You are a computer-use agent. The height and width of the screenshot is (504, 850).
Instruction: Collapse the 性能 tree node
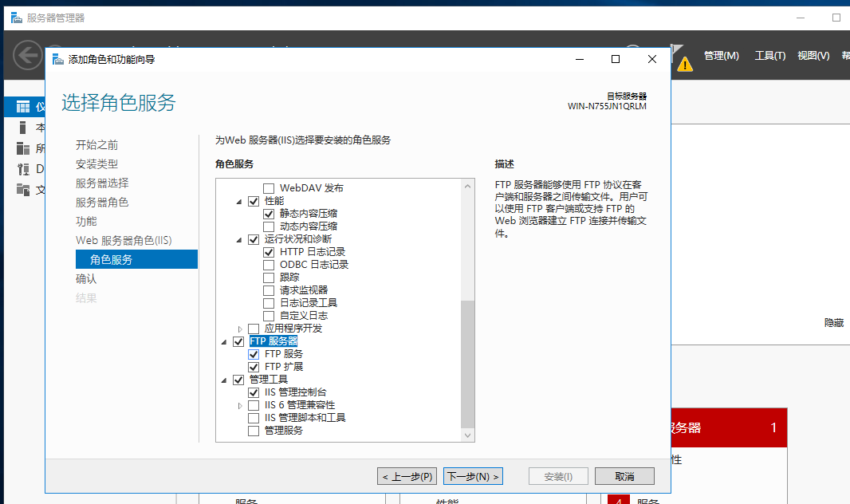point(239,202)
